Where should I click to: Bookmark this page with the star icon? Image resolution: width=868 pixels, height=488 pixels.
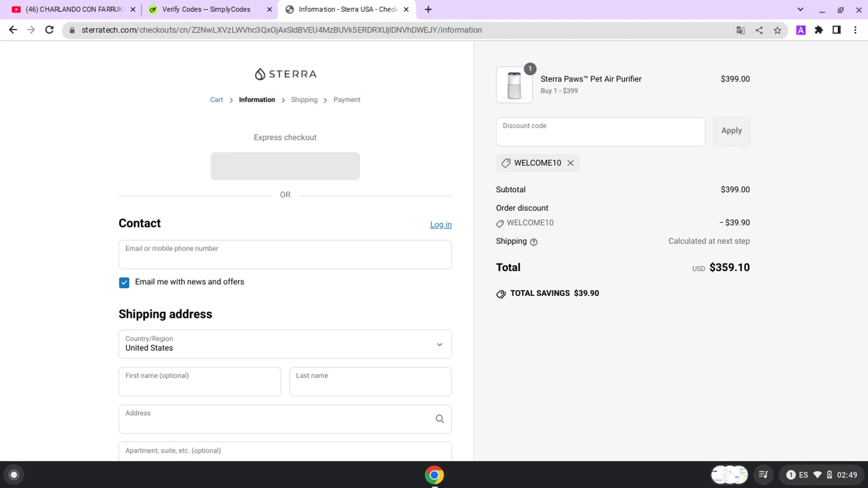point(778,30)
